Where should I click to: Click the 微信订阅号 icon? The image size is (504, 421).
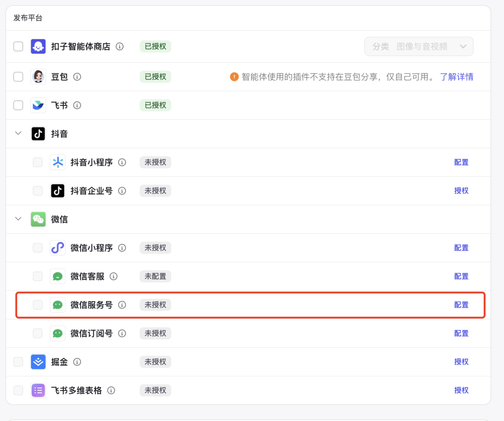pyautogui.click(x=57, y=333)
